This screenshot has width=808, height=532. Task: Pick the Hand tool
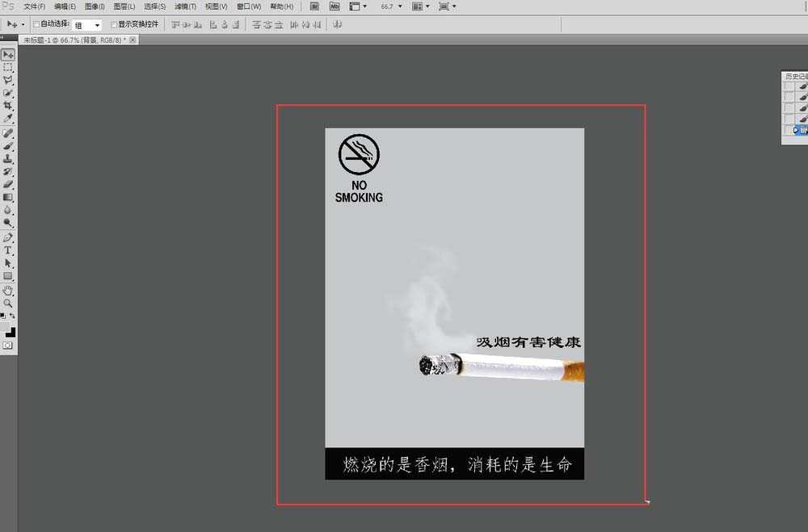pos(9,291)
